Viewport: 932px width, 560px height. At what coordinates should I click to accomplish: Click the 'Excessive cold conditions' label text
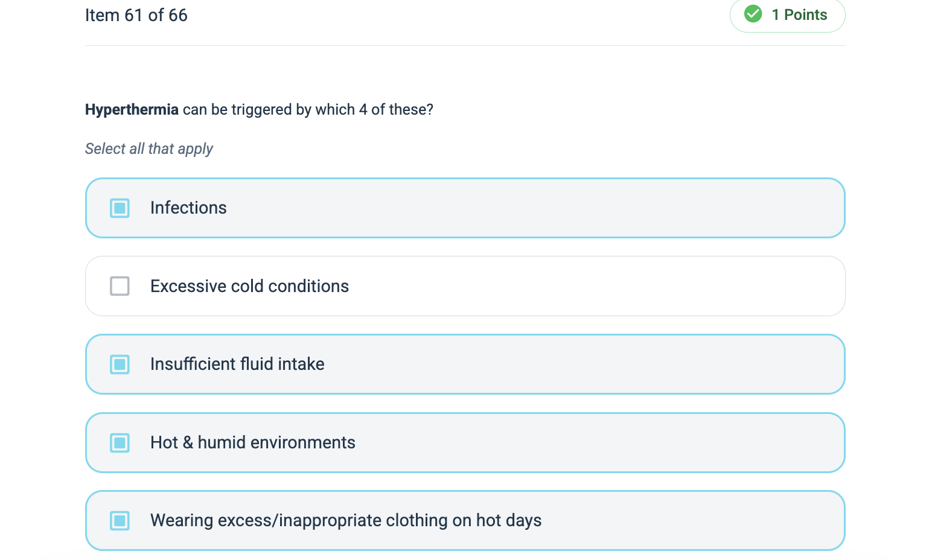[249, 286]
